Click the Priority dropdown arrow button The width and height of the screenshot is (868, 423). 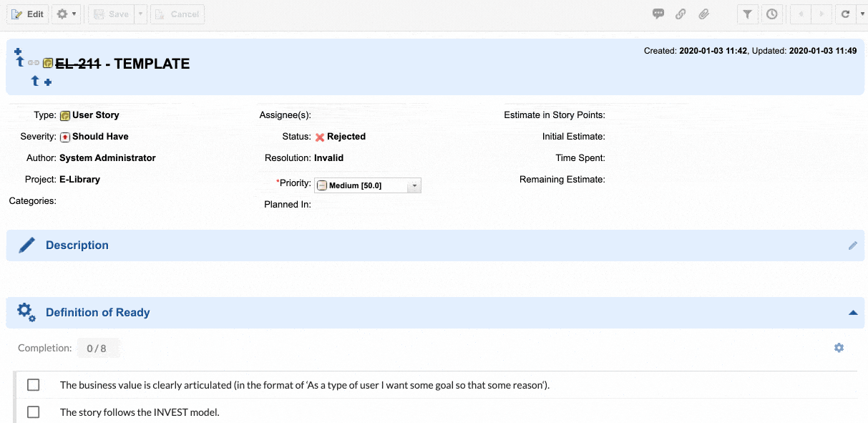click(x=414, y=185)
